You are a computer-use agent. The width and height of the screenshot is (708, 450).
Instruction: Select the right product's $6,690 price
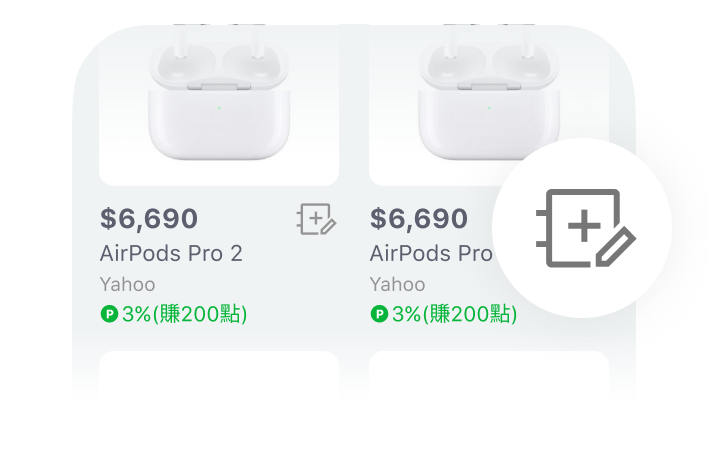point(419,218)
